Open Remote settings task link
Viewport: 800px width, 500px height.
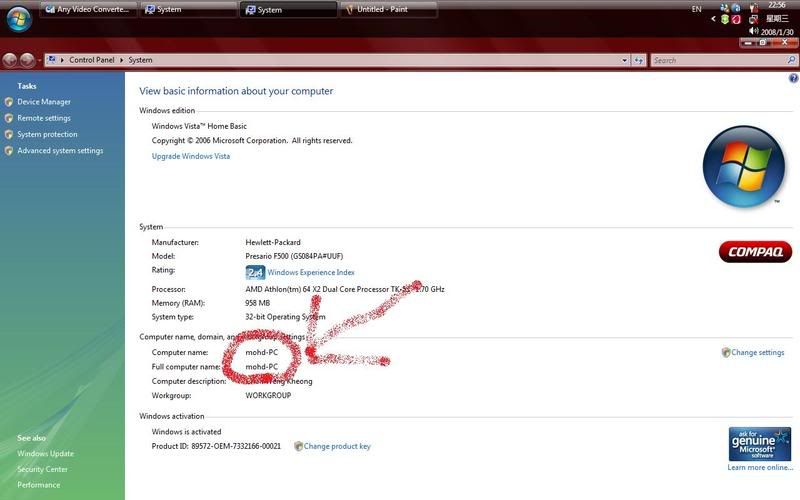point(44,118)
